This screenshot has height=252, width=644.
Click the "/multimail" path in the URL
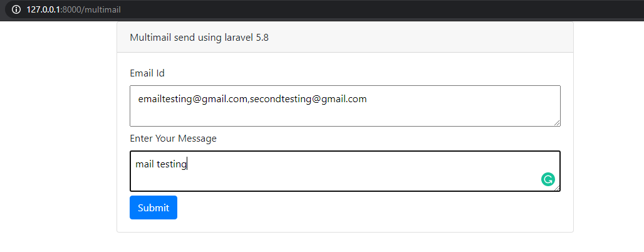coord(101,10)
